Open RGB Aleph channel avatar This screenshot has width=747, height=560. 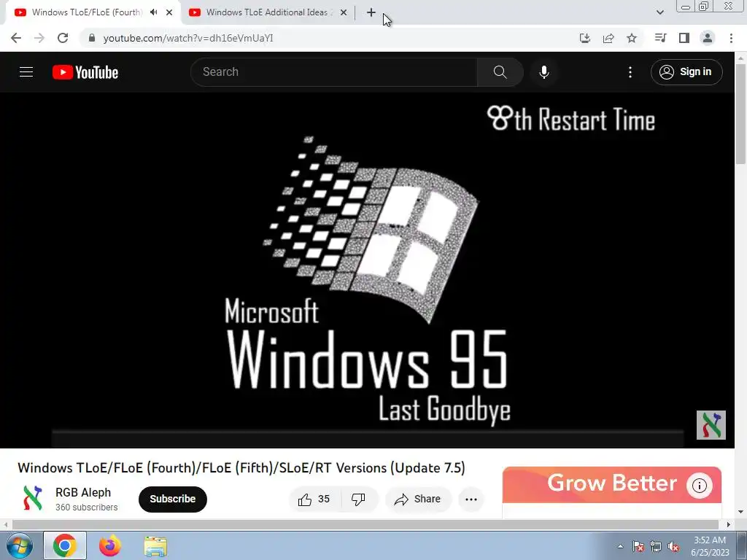(x=32, y=499)
